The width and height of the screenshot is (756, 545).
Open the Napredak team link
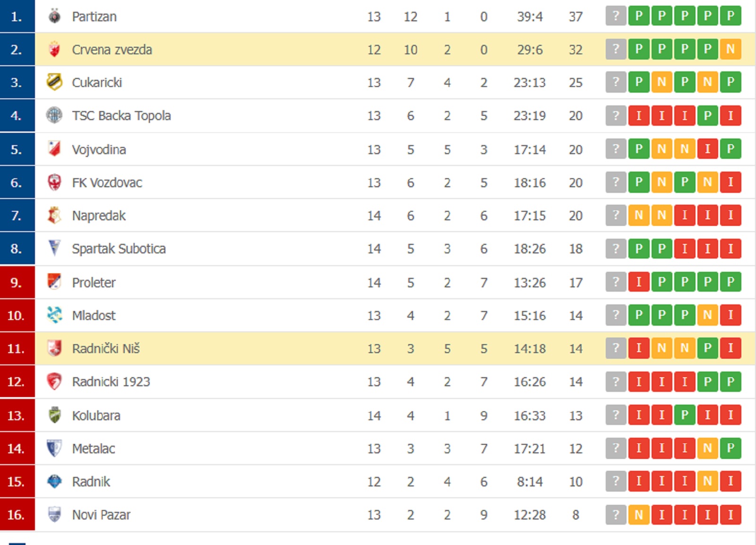click(x=99, y=216)
